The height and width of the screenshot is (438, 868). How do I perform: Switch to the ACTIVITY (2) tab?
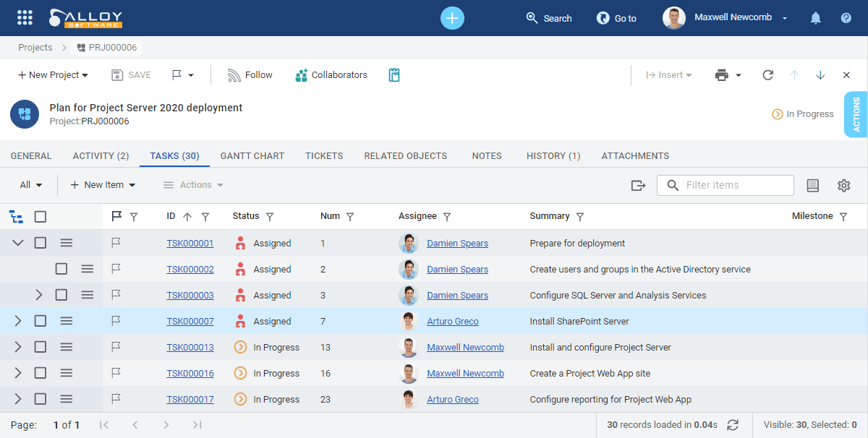point(101,155)
